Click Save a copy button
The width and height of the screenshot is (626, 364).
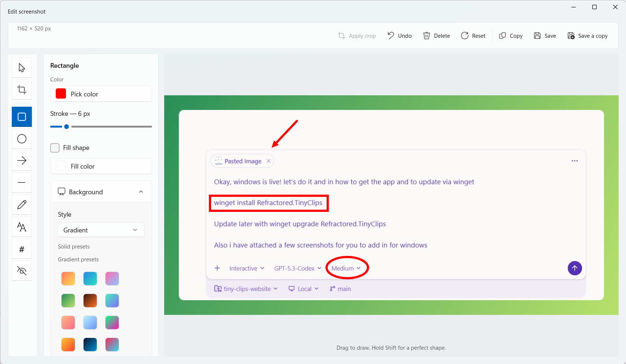pos(588,36)
